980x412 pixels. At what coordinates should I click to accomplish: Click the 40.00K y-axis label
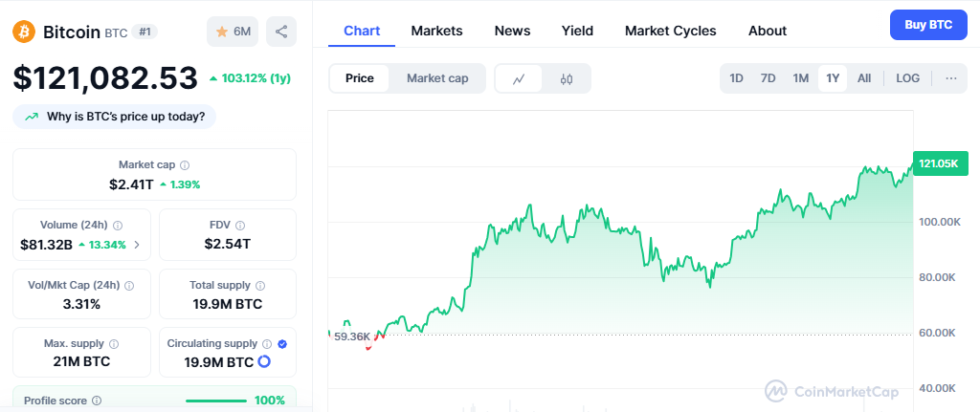click(x=937, y=388)
